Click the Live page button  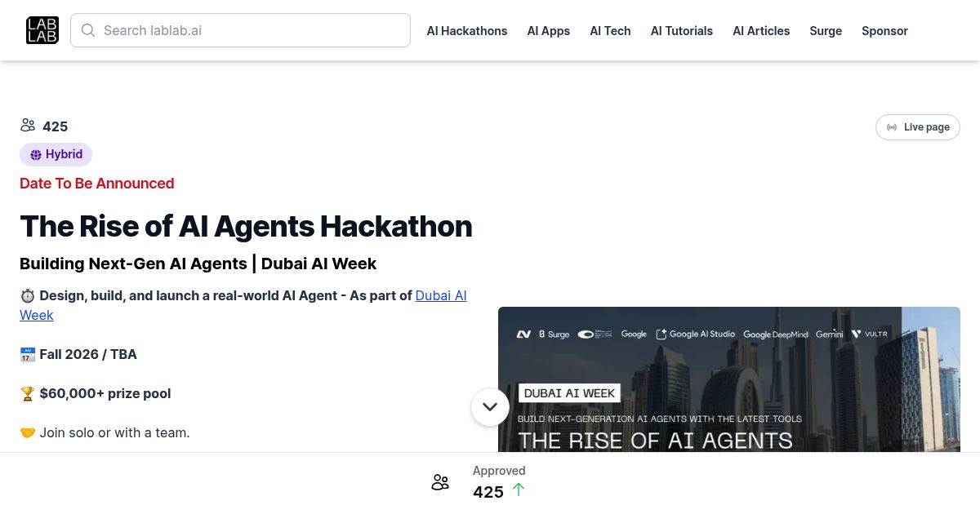[918, 127]
